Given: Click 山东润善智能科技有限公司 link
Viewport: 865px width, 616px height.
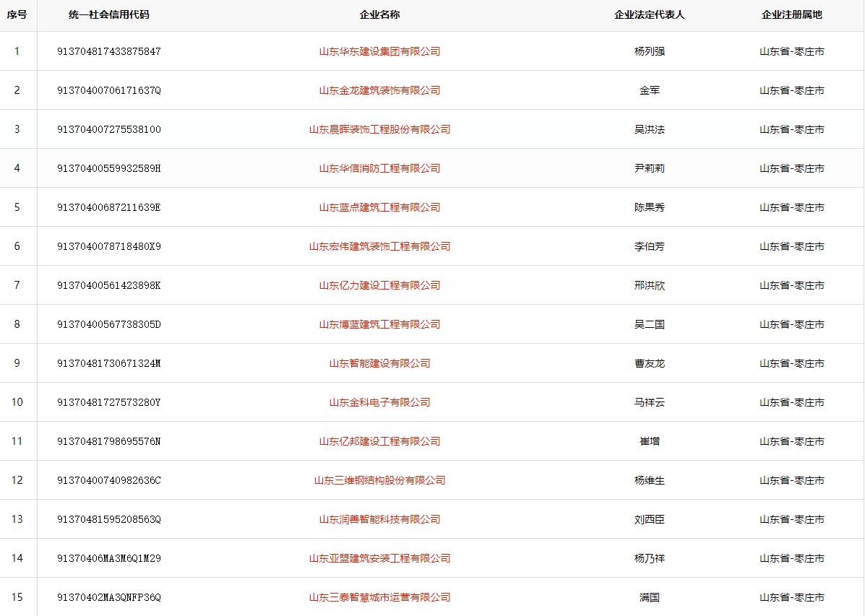Looking at the screenshot, I should point(379,519).
